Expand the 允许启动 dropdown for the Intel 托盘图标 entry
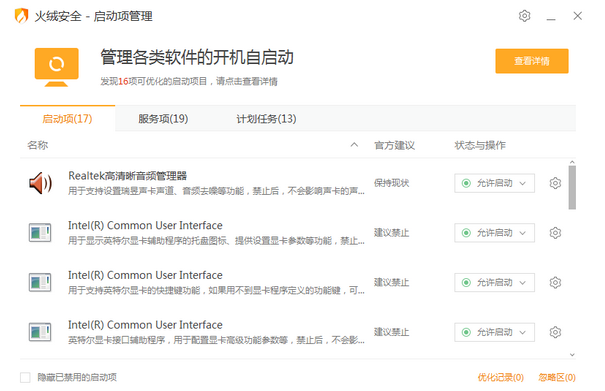The height and width of the screenshot is (391, 605). 494,233
